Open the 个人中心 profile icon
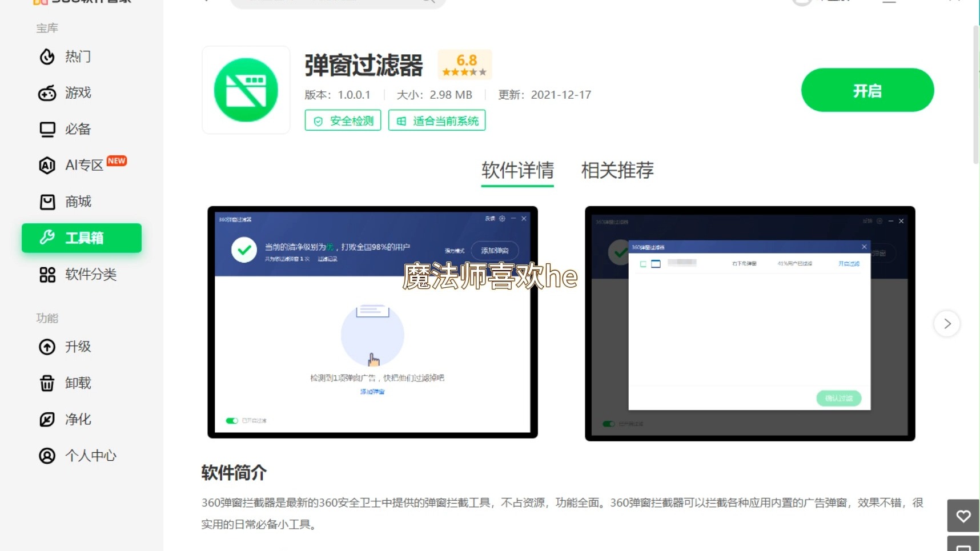Image resolution: width=980 pixels, height=551 pixels. pos(47,456)
